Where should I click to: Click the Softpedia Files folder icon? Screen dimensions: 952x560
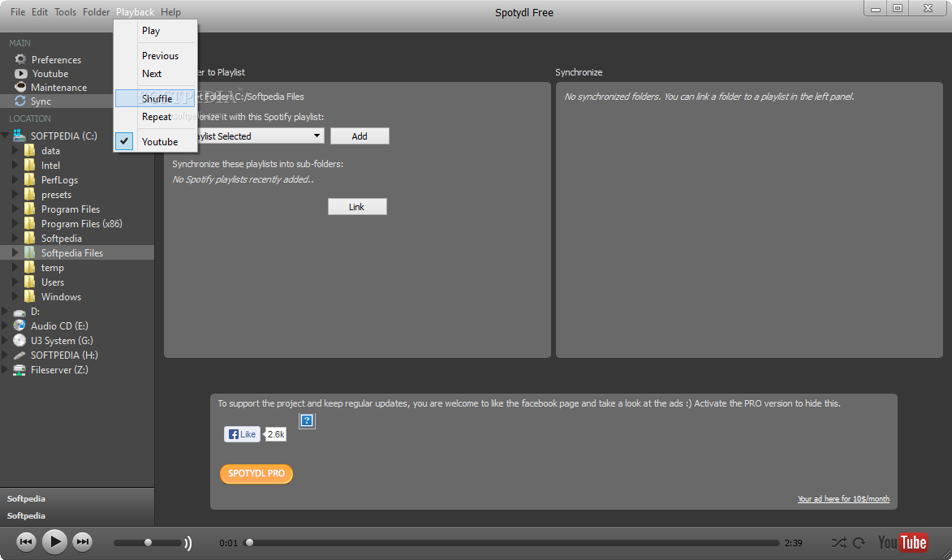coord(30,252)
